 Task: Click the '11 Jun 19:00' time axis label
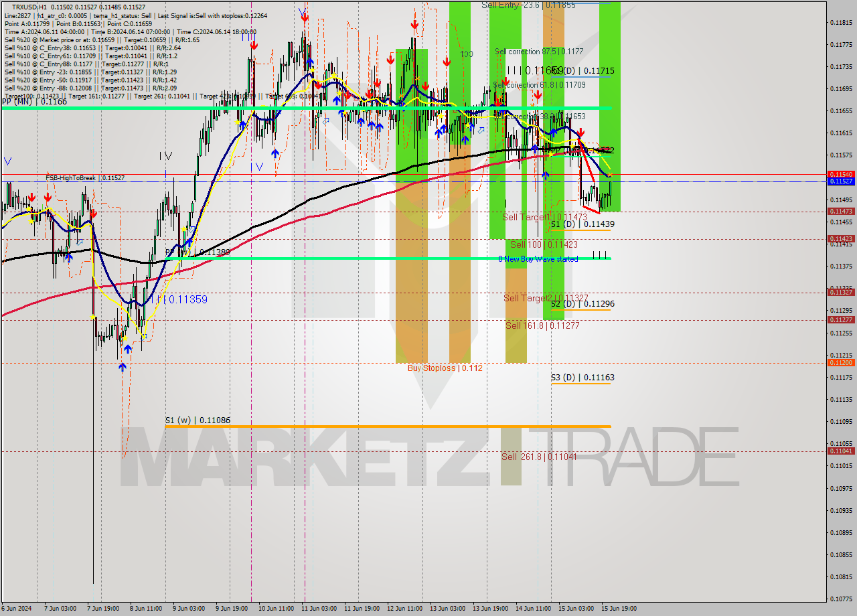pyautogui.click(x=361, y=609)
